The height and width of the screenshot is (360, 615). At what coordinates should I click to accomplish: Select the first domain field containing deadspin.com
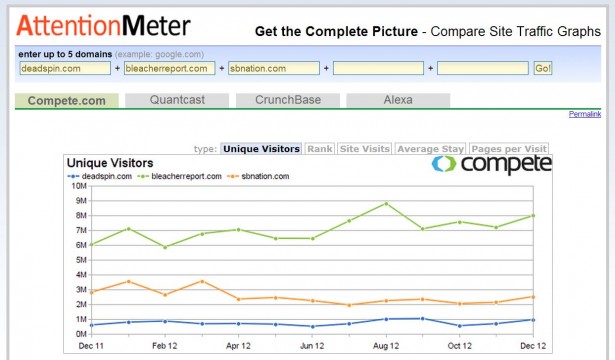click(65, 68)
